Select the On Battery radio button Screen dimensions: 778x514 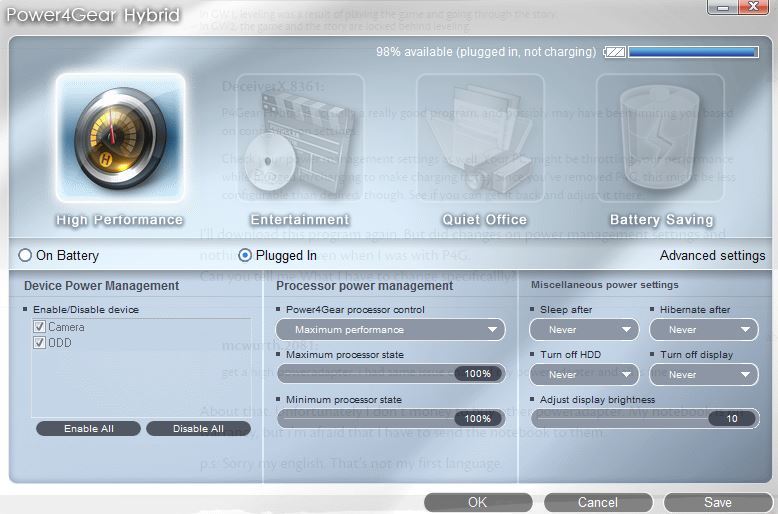pyautogui.click(x=25, y=255)
